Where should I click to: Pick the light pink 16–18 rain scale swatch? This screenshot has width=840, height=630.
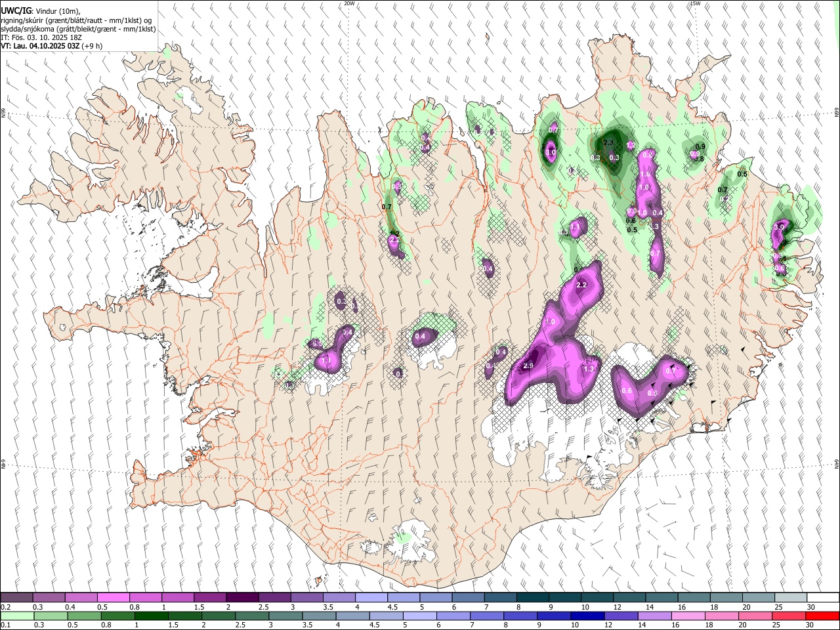pyautogui.click(x=688, y=616)
